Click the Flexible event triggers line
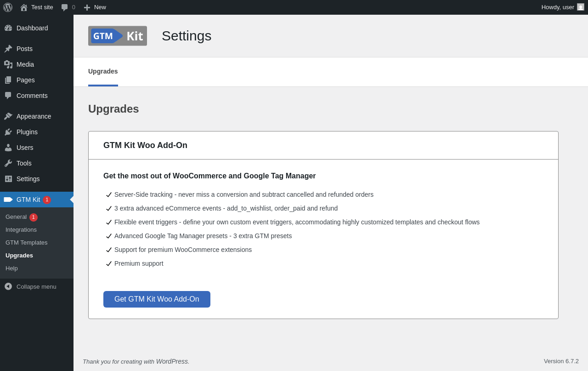Image resolution: width=588 pixels, height=371 pixels. click(297, 222)
